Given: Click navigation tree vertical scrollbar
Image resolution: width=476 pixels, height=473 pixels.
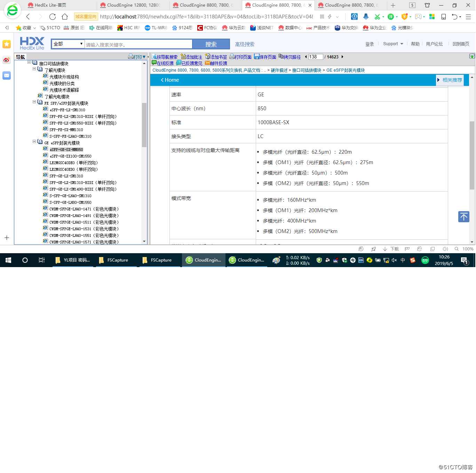Looking at the screenshot, I should pos(144,125).
